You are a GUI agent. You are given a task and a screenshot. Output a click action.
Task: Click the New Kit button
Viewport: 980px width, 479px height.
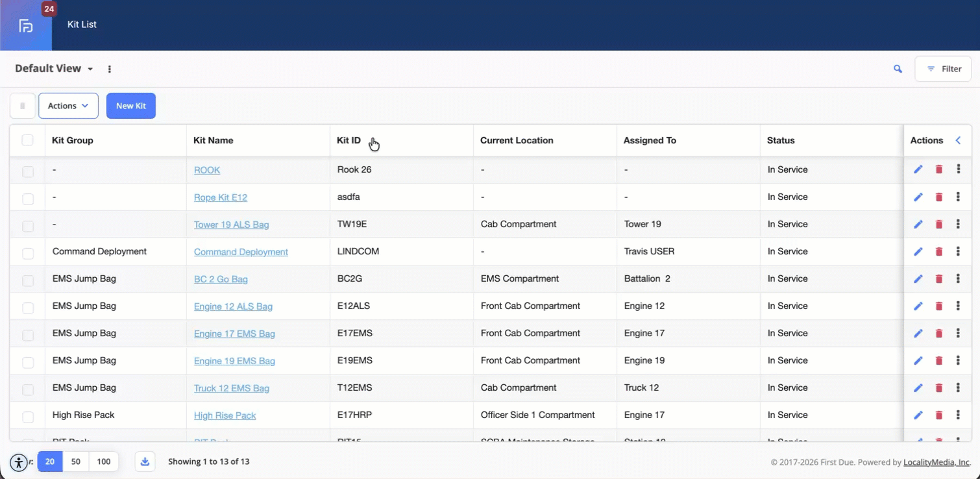131,106
